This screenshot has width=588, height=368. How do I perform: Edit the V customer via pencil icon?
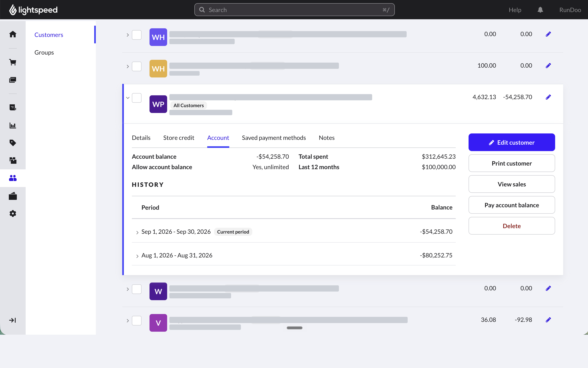(x=548, y=320)
